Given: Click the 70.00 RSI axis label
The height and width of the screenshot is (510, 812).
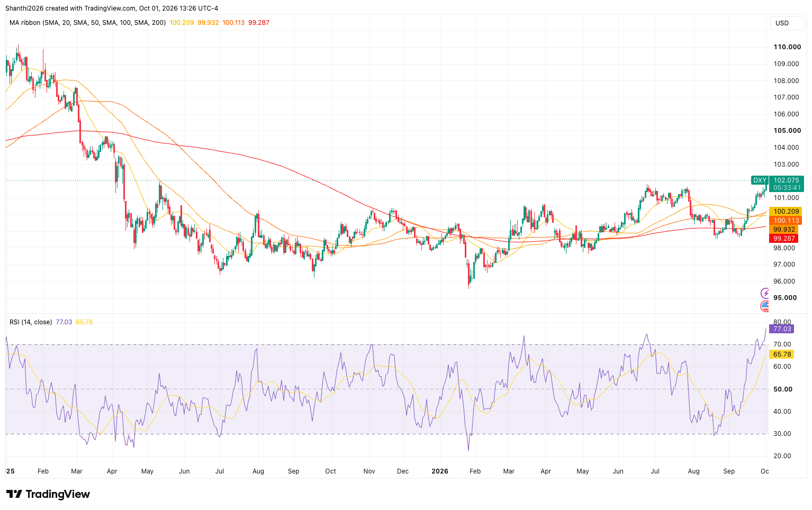Looking at the screenshot, I should point(782,344).
